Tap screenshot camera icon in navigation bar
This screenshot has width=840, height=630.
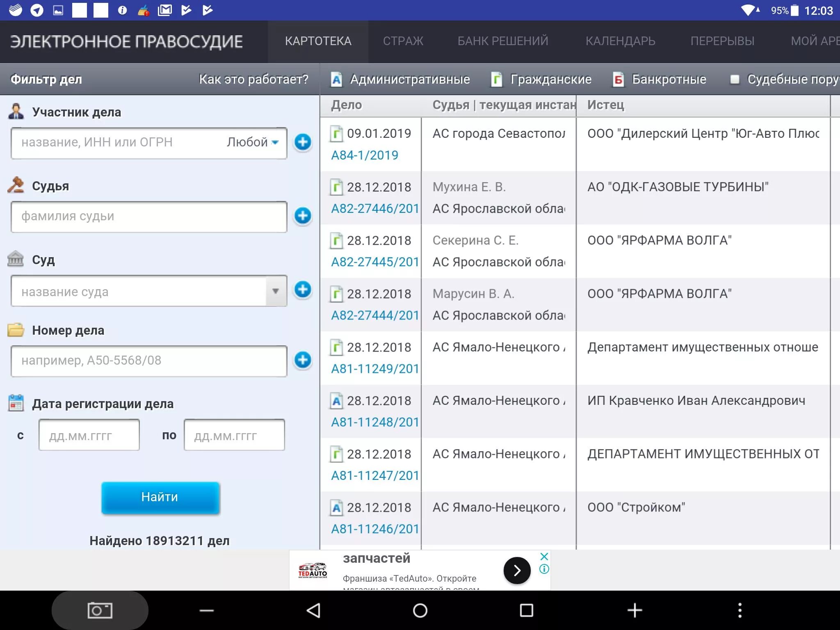pyautogui.click(x=100, y=610)
